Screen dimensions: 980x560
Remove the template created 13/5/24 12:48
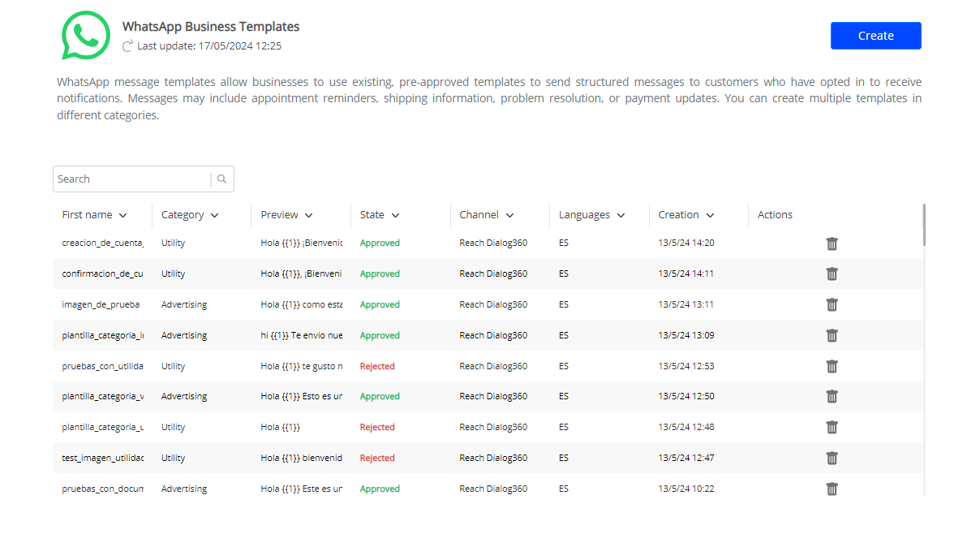832,427
